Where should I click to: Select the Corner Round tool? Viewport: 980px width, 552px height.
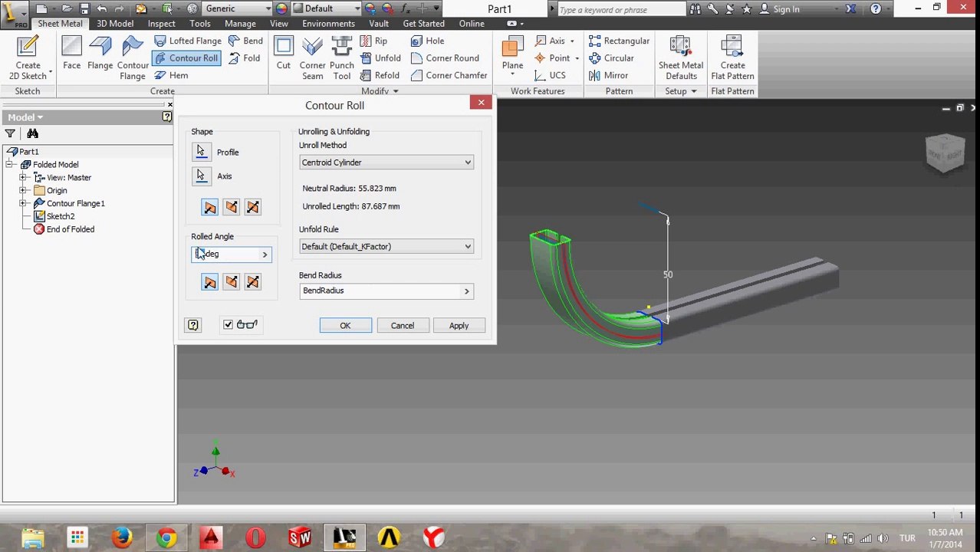pyautogui.click(x=445, y=58)
